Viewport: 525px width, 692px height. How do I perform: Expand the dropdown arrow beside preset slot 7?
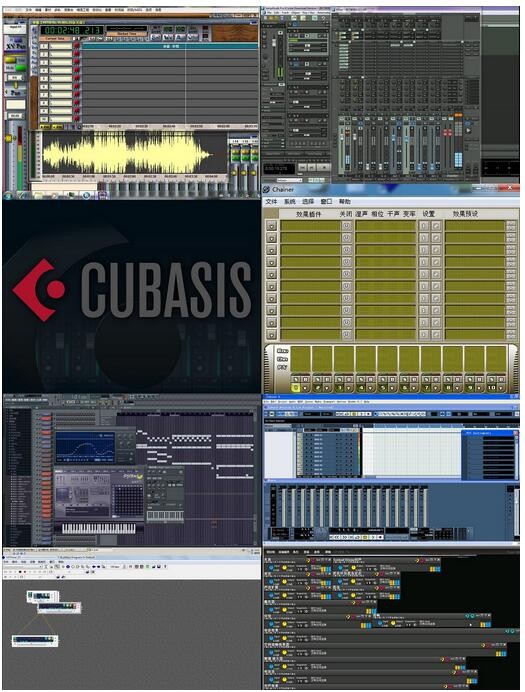[x=435, y=388]
